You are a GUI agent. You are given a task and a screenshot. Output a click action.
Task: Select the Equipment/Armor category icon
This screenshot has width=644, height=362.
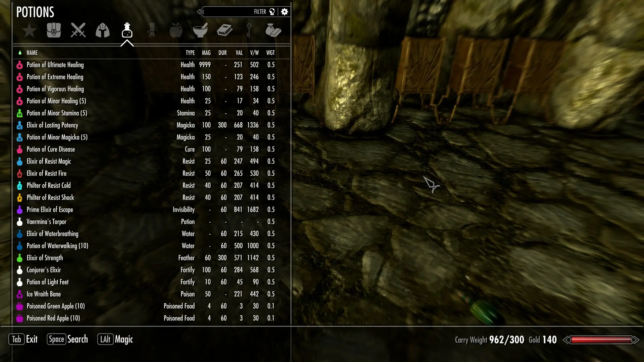pos(102,31)
